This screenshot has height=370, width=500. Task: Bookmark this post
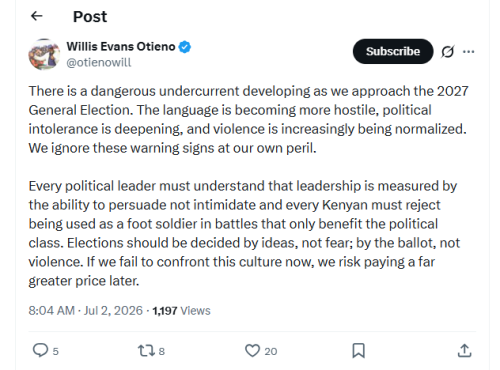(x=359, y=351)
